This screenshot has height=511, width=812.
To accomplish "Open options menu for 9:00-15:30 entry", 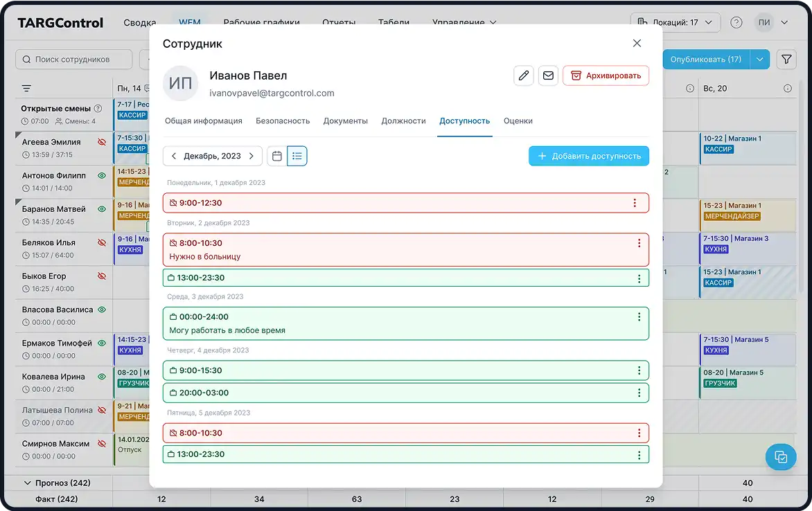I will coord(639,370).
